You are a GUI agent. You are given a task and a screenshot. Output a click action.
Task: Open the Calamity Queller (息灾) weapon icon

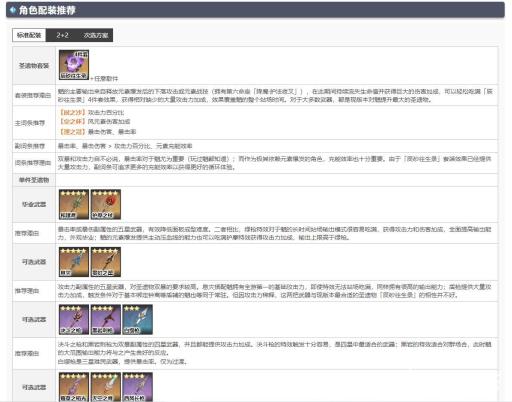pyautogui.click(x=74, y=262)
